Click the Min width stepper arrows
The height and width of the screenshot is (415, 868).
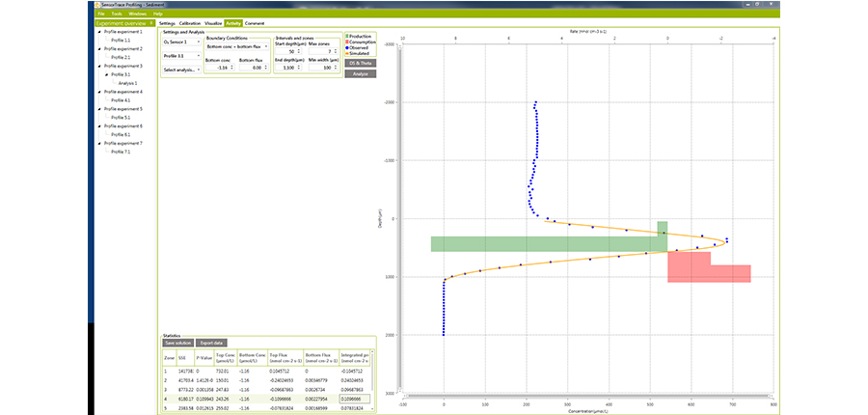tap(334, 68)
